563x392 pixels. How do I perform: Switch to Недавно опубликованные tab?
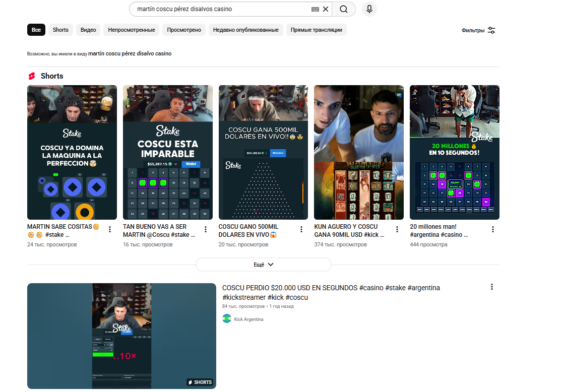pos(245,30)
